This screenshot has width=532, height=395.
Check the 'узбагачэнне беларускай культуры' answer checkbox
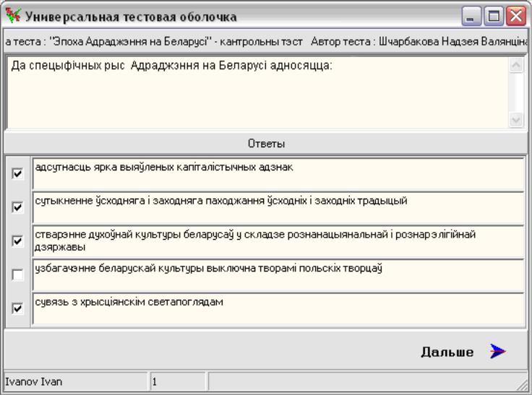pos(17,274)
